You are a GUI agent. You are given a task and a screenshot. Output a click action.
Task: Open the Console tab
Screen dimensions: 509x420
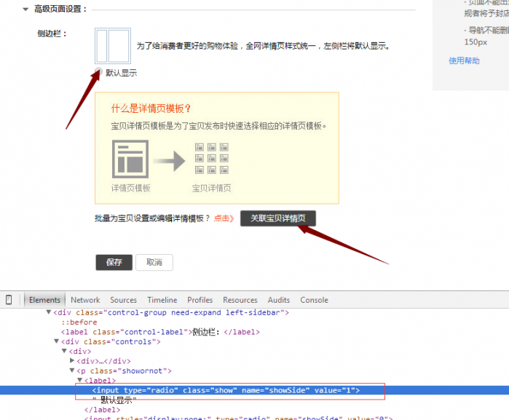tap(314, 300)
